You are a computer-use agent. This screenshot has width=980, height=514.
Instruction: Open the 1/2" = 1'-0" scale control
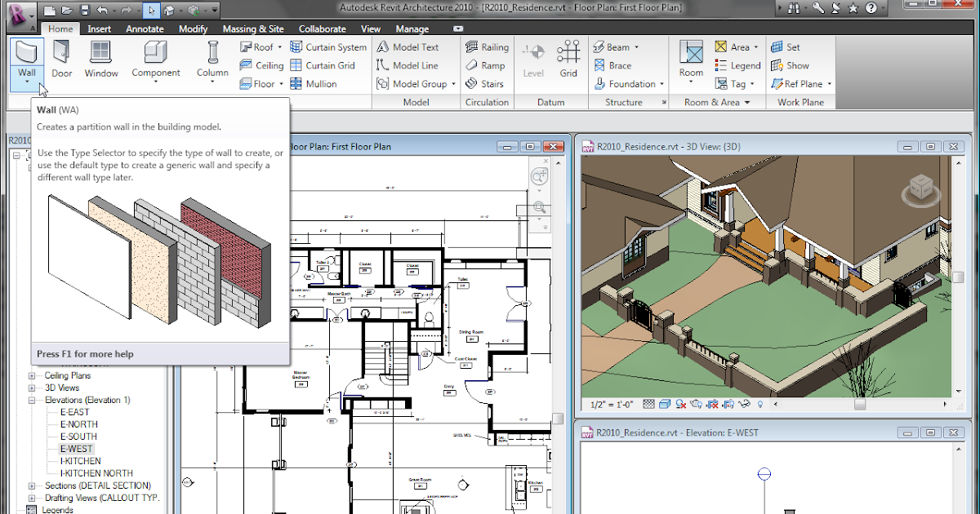612,404
